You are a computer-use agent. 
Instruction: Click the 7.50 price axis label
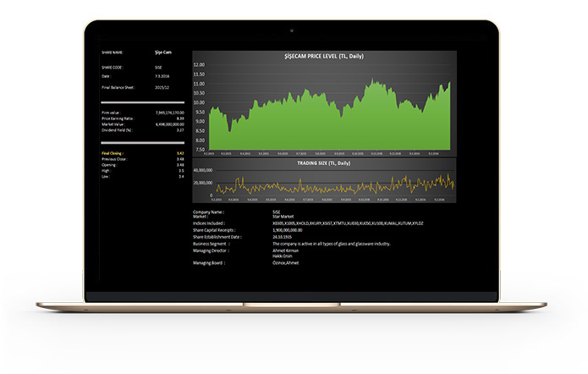coord(201,150)
